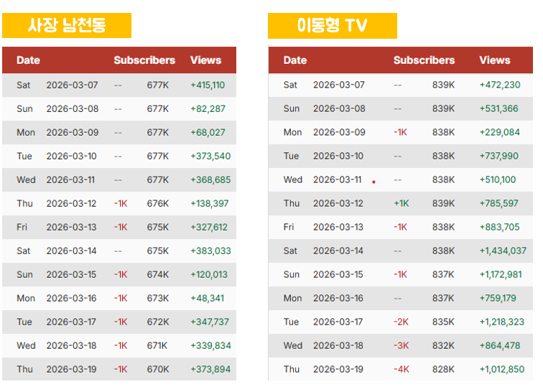Click +1,434,037 views value in right table
The height and width of the screenshot is (392, 543).
click(x=503, y=251)
